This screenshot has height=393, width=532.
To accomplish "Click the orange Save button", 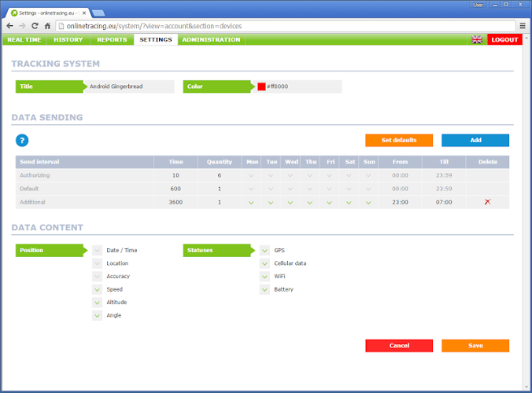I will [475, 346].
